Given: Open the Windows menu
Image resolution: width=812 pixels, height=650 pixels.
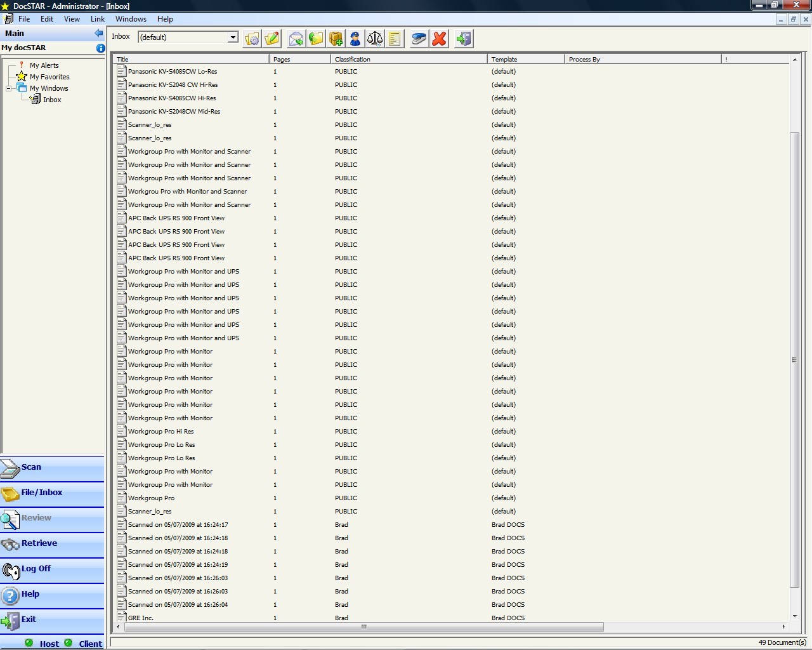Looking at the screenshot, I should tap(131, 19).
